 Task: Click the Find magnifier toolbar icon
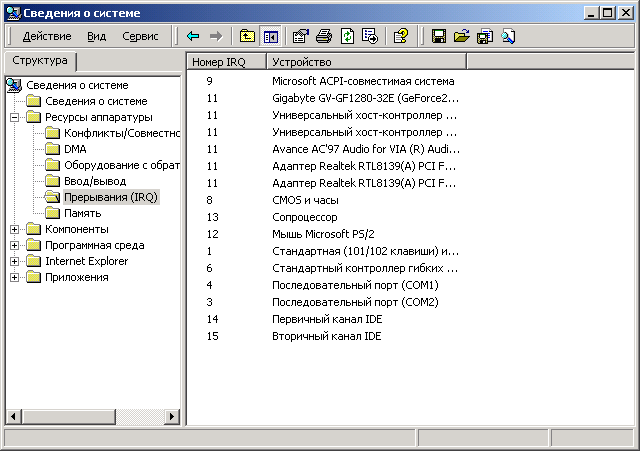[508, 36]
